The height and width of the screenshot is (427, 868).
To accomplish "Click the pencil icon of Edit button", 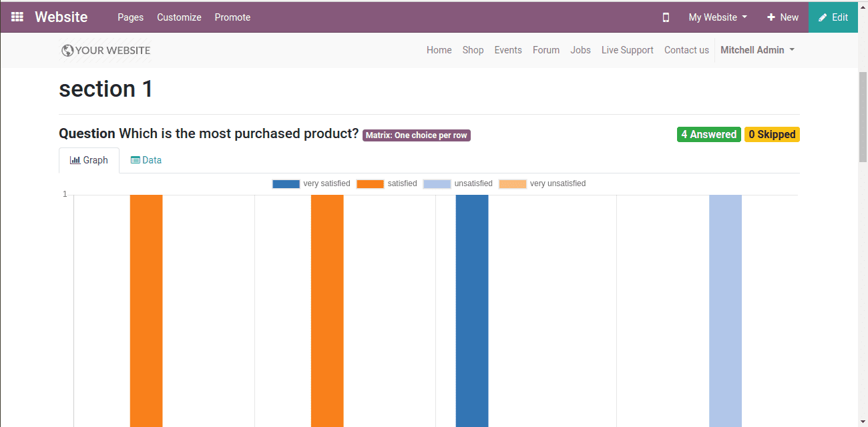I will [823, 17].
